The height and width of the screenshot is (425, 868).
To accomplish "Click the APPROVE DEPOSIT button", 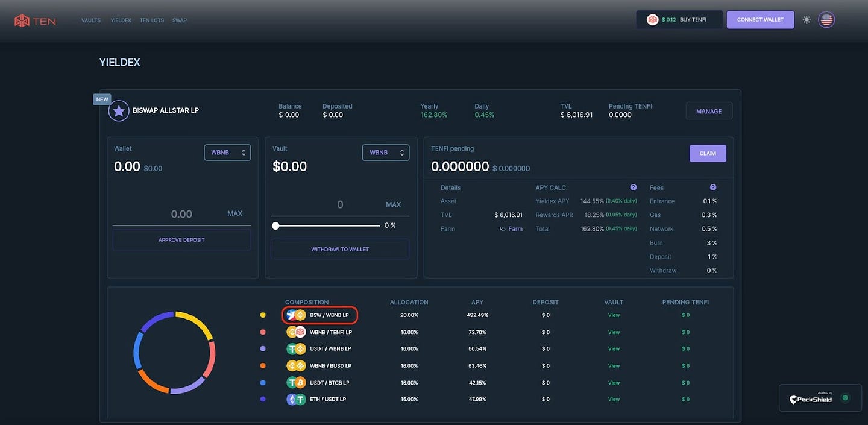I will 181,240.
